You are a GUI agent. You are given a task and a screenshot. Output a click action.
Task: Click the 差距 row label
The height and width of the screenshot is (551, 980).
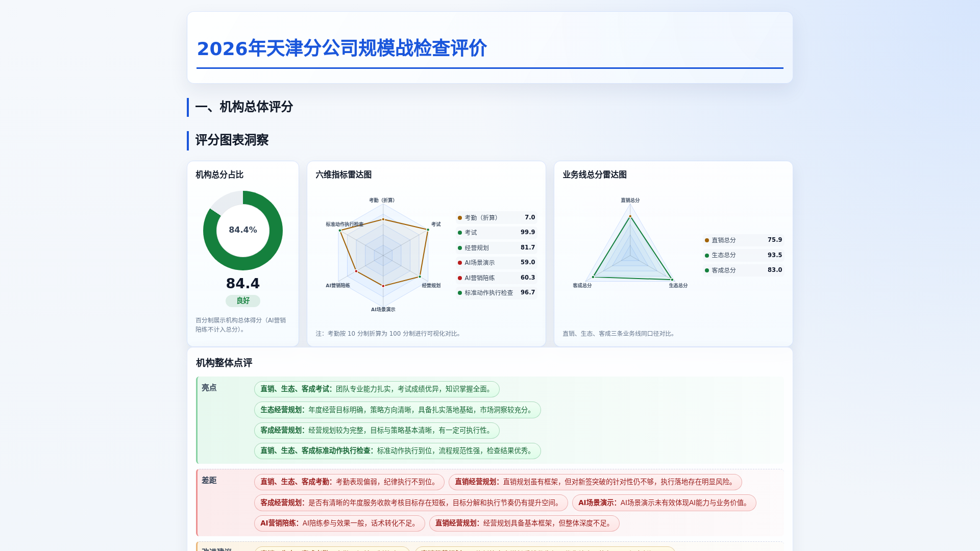pyautogui.click(x=209, y=481)
